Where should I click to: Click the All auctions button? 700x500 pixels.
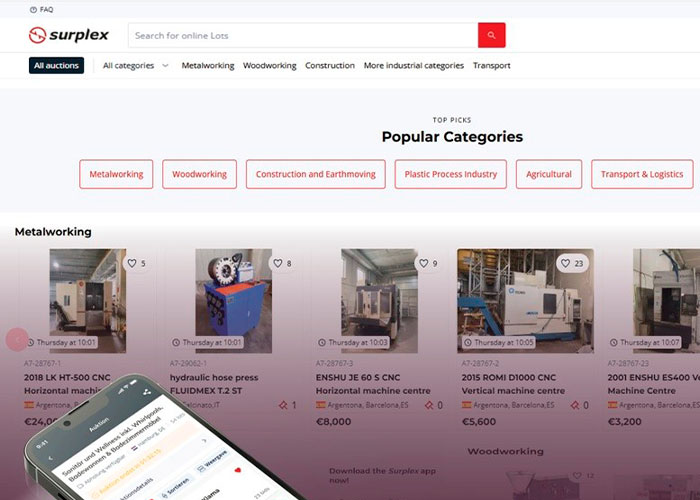coord(56,66)
